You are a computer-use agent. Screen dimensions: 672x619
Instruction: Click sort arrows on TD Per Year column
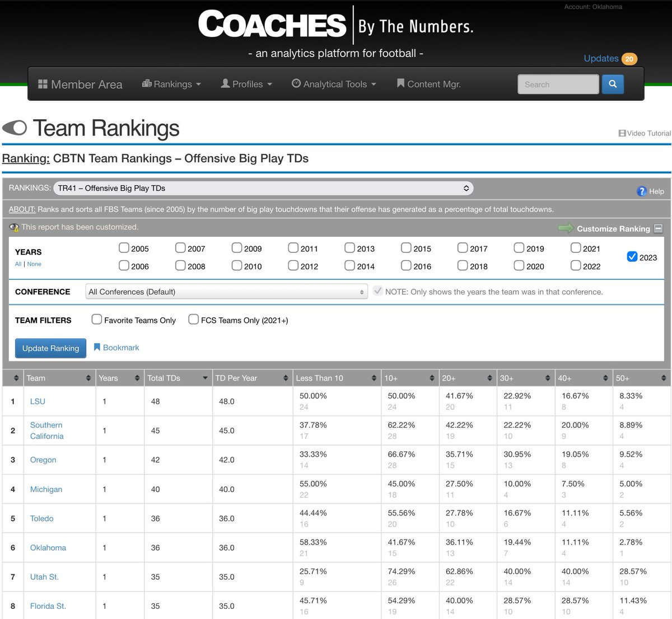(x=286, y=378)
